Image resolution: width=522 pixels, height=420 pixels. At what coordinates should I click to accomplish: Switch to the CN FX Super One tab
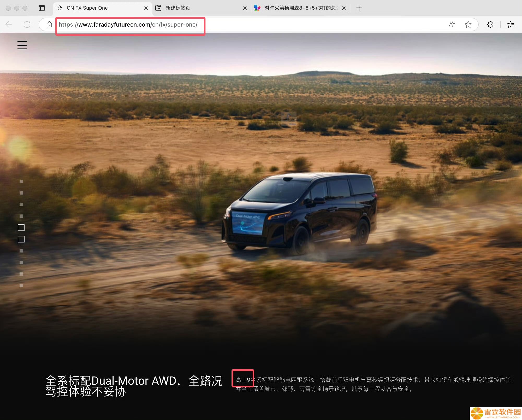tap(103, 8)
